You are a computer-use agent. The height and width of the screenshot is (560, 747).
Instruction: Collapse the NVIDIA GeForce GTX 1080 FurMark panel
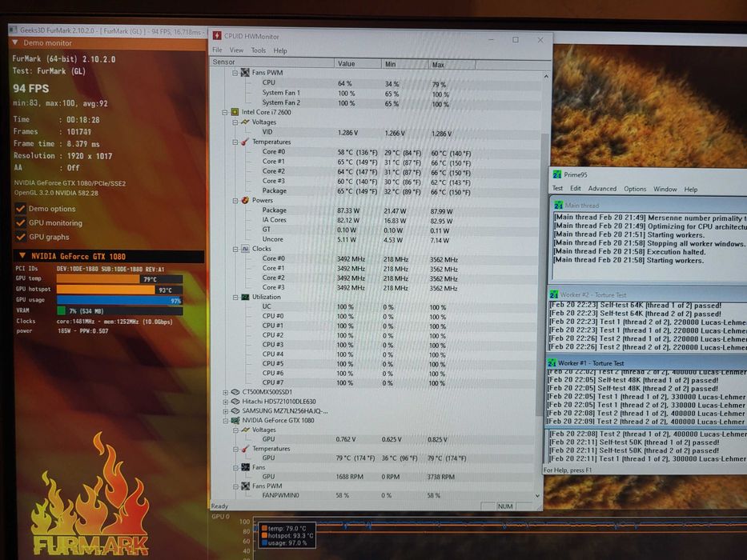coord(22,256)
